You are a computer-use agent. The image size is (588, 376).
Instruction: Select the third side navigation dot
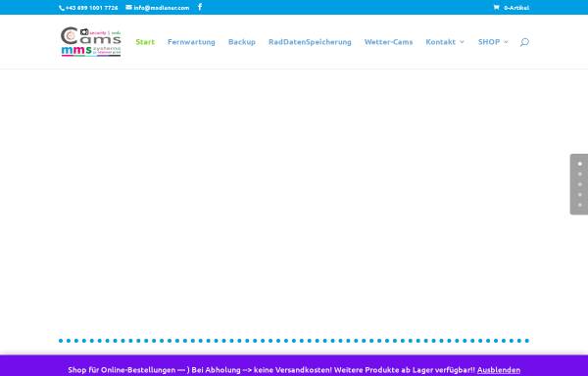(x=580, y=184)
